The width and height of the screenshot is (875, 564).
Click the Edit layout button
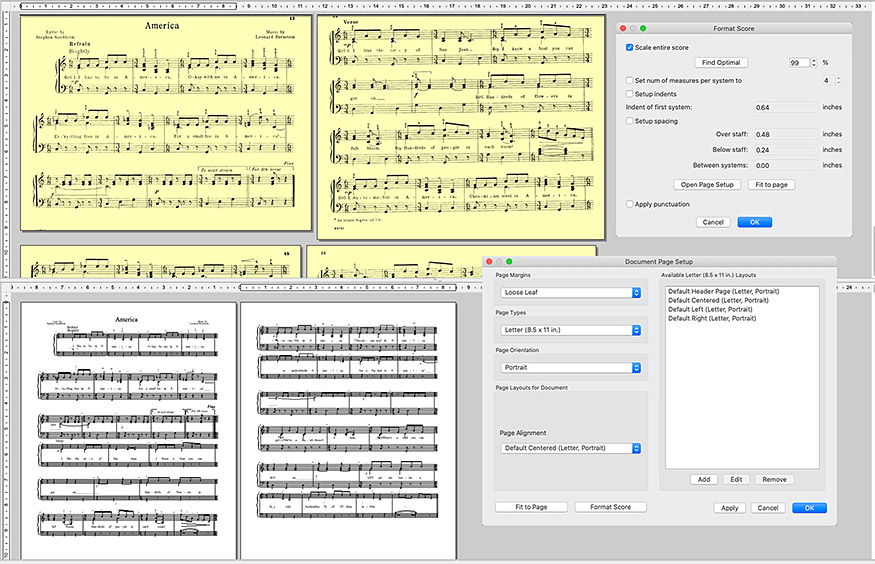pyautogui.click(x=736, y=479)
